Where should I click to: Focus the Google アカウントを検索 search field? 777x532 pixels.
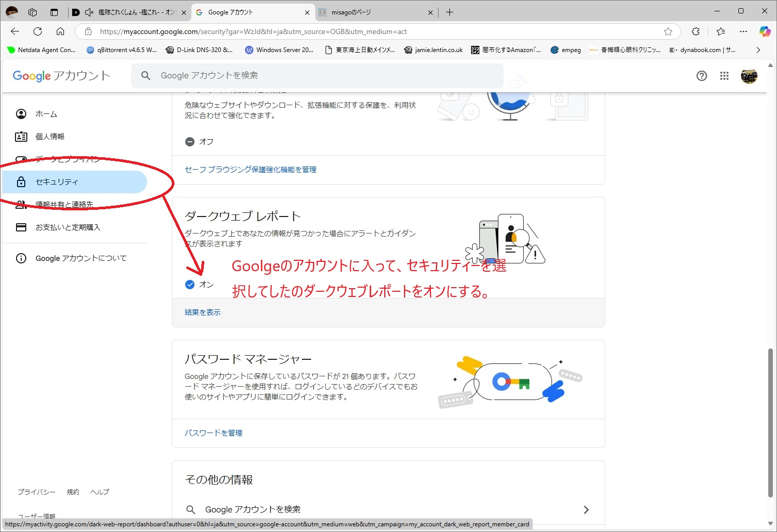pyautogui.click(x=317, y=76)
